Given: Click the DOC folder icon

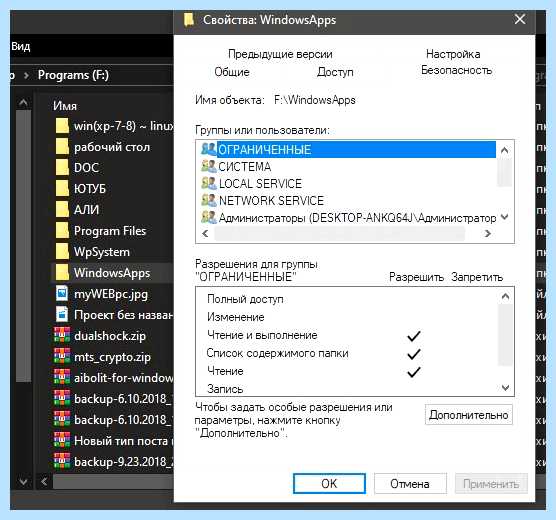Looking at the screenshot, I should pyautogui.click(x=62, y=168).
